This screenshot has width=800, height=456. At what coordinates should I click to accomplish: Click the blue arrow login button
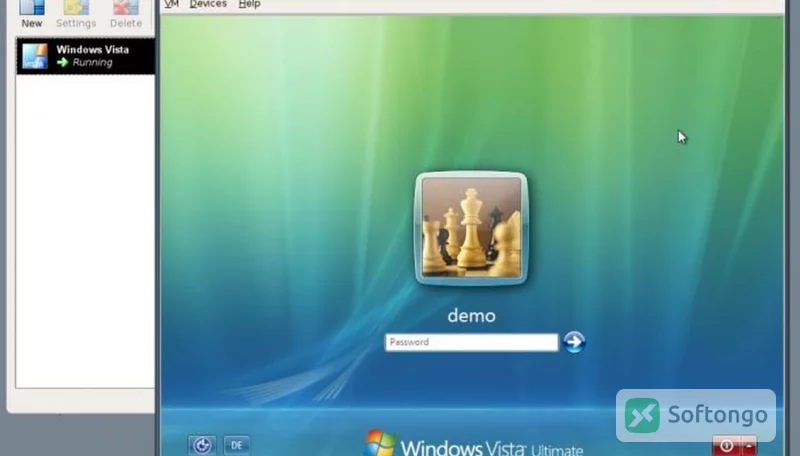click(574, 342)
